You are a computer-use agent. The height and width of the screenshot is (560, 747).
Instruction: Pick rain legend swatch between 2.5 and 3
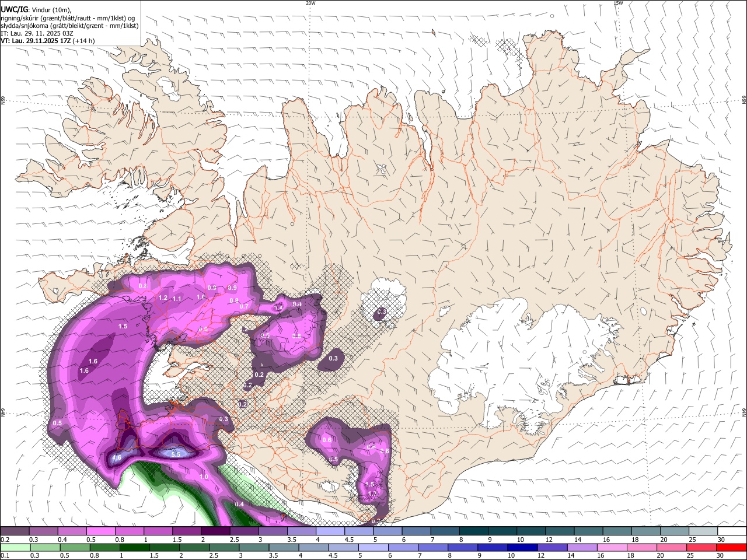pos(224,548)
